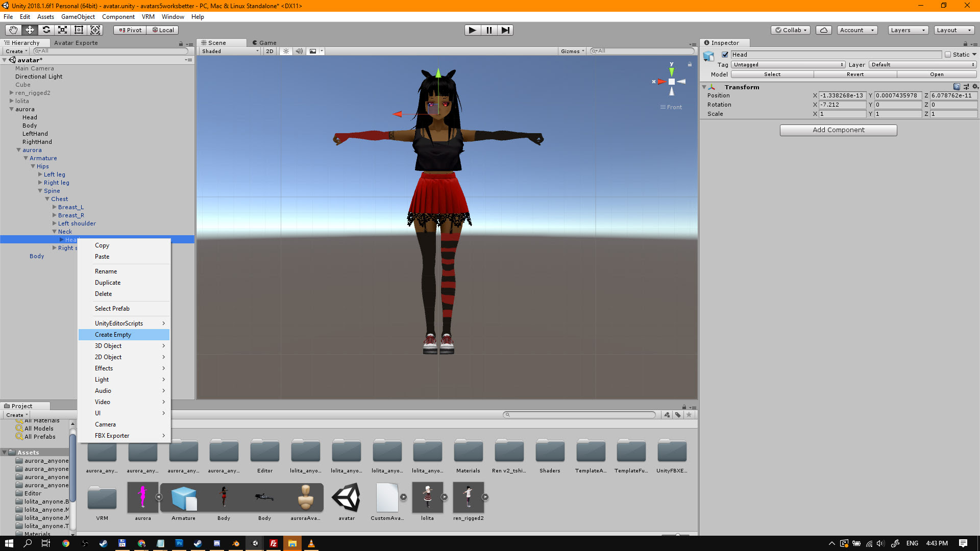Expand the Left shoulder tree node
The width and height of the screenshot is (980, 551).
pyautogui.click(x=55, y=223)
